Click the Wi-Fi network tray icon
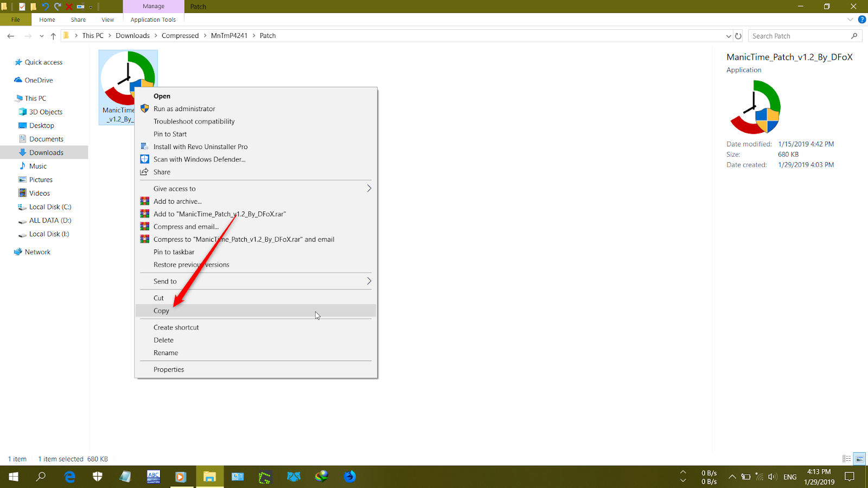The height and width of the screenshot is (488, 868). [759, 477]
